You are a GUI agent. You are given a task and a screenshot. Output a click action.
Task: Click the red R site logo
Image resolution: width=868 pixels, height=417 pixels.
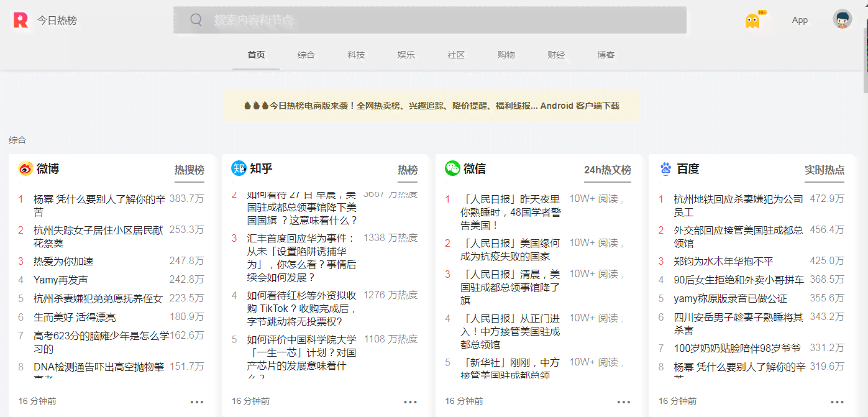pyautogui.click(x=21, y=20)
